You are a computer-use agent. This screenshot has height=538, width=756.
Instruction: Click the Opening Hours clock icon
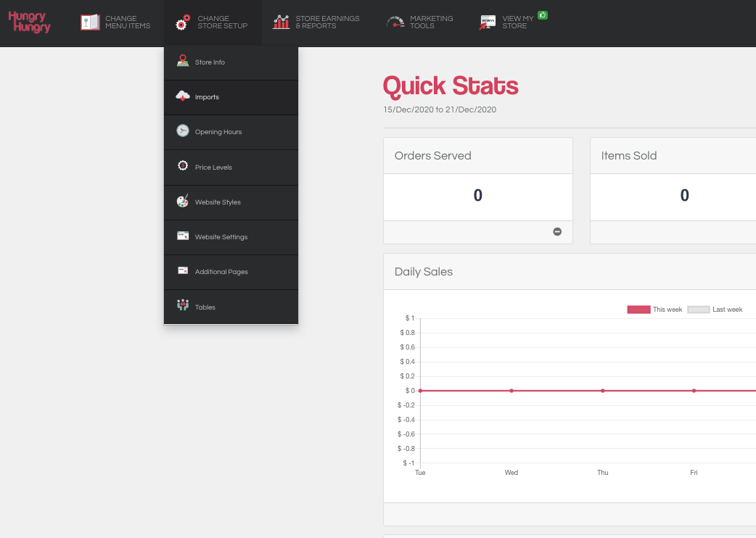[x=183, y=131]
